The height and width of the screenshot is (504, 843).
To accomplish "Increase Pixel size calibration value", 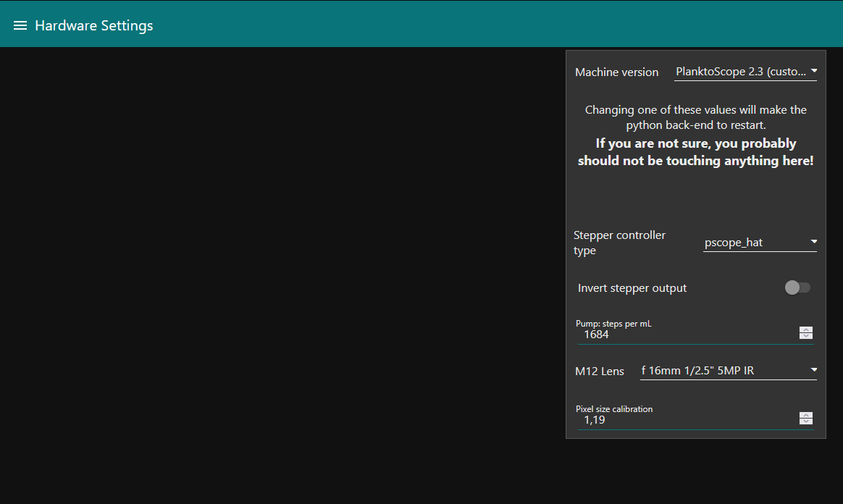I will (806, 415).
